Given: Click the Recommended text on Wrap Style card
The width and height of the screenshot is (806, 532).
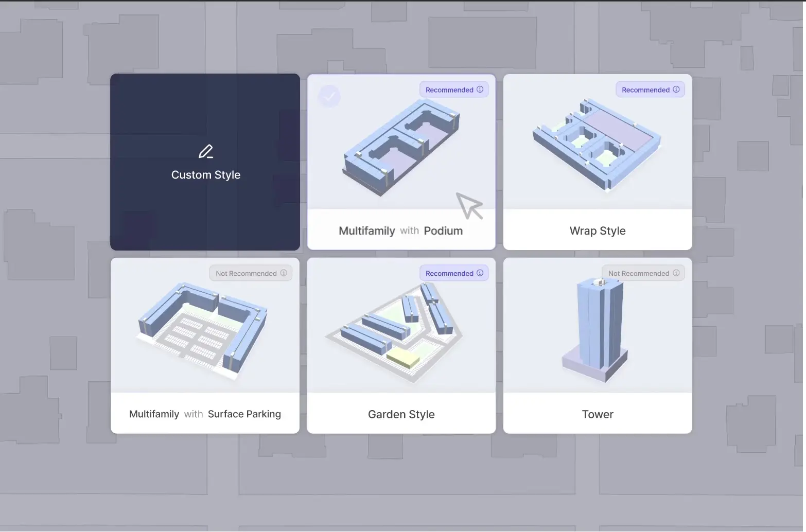Looking at the screenshot, I should click(645, 90).
